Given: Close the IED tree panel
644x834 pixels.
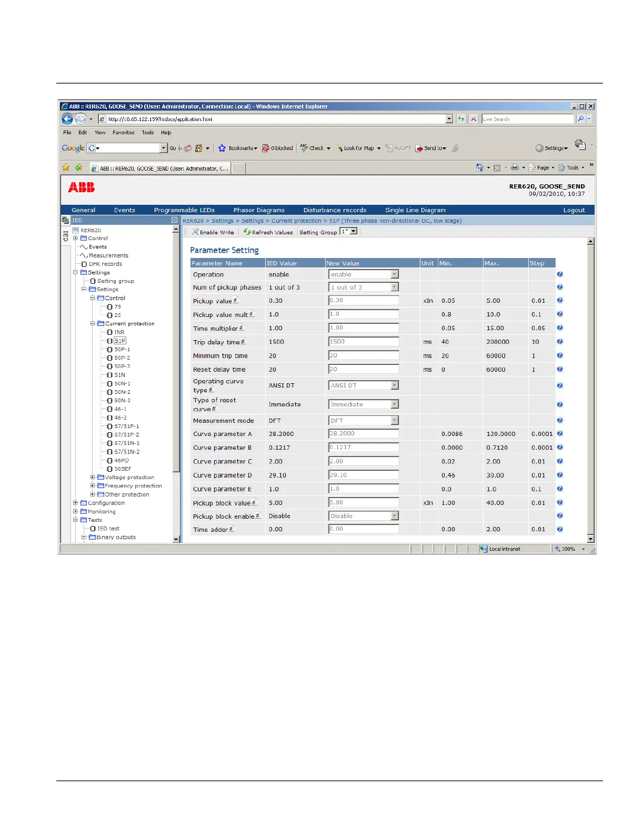Looking at the screenshot, I should (x=175, y=220).
